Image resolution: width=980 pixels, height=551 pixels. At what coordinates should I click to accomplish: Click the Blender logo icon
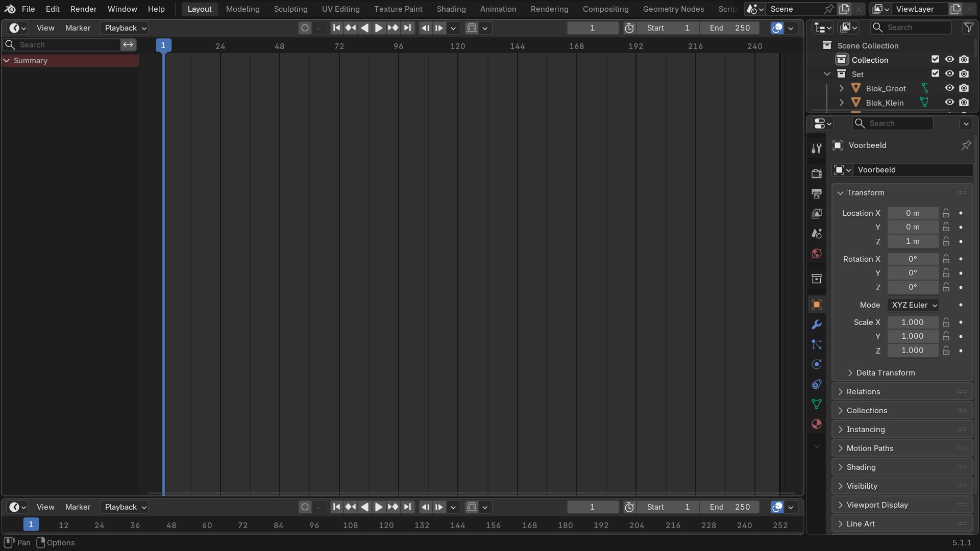[x=10, y=9]
